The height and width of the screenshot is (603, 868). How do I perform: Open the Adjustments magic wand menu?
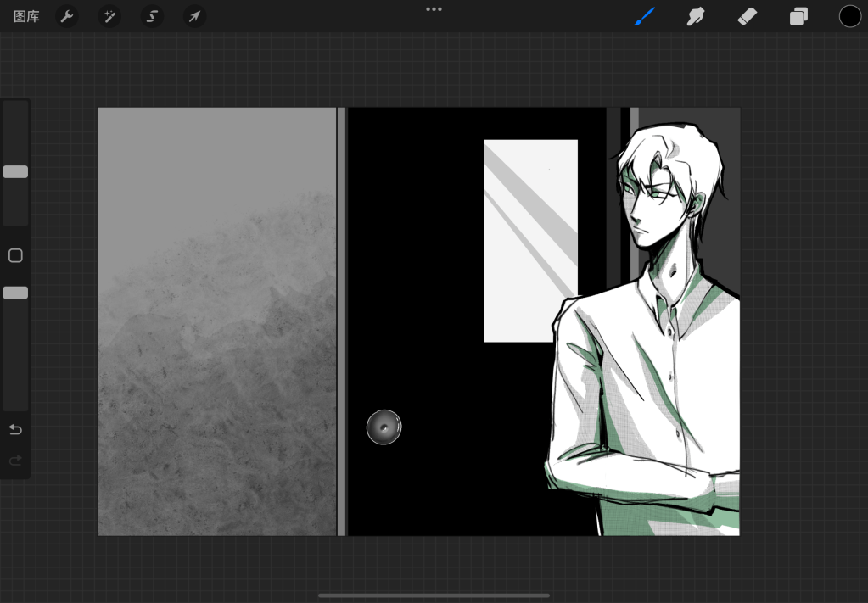(x=109, y=16)
